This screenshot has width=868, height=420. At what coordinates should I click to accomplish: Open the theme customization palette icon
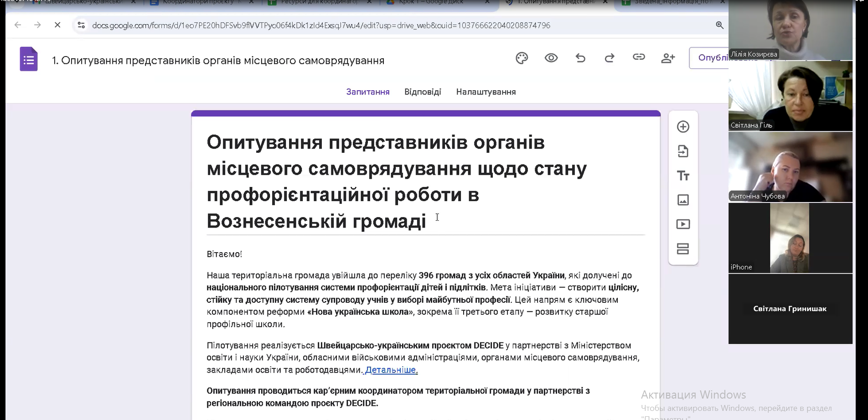click(522, 58)
